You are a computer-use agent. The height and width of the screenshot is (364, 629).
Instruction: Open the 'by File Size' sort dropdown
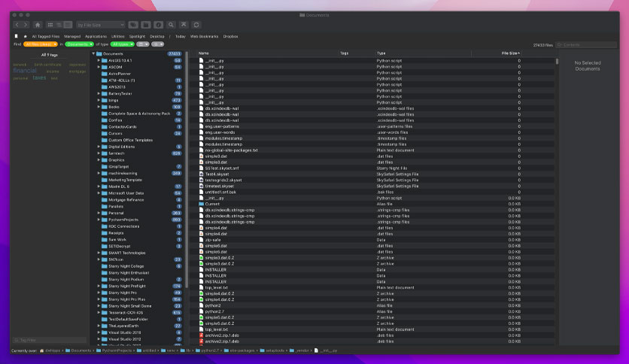(100, 25)
